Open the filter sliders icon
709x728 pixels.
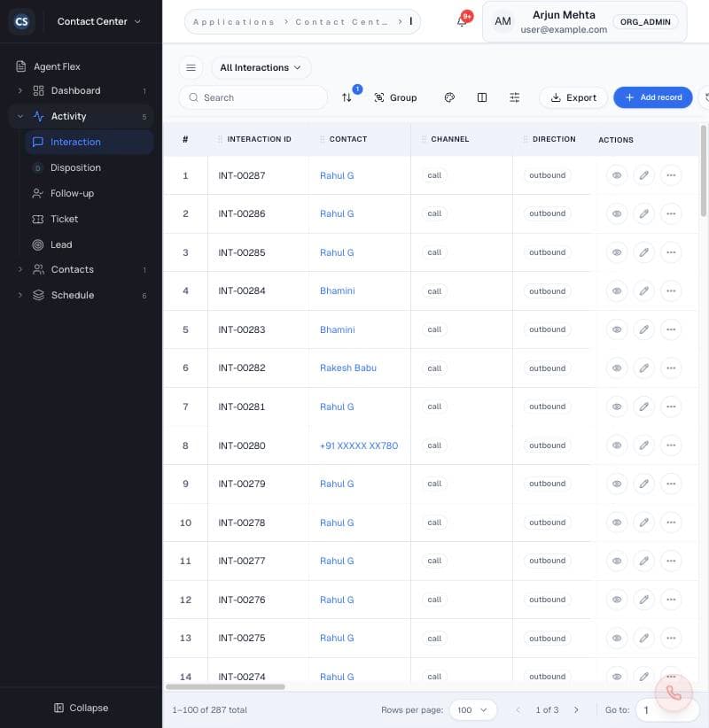515,97
